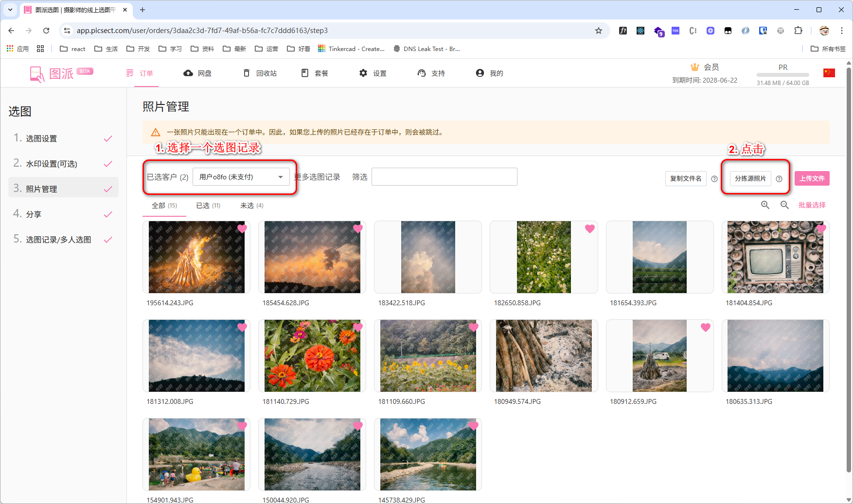
Task: Expand the help tip next to 分拣源照片
Action: tap(780, 178)
